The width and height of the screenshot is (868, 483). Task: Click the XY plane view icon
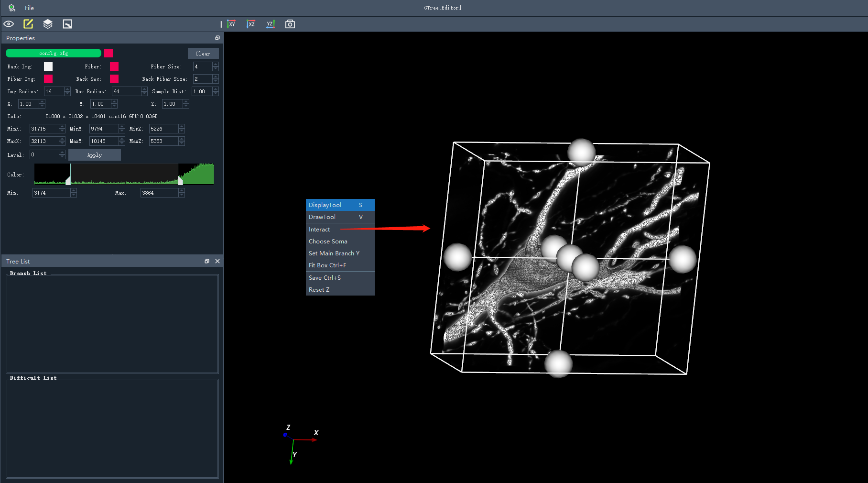(x=231, y=24)
